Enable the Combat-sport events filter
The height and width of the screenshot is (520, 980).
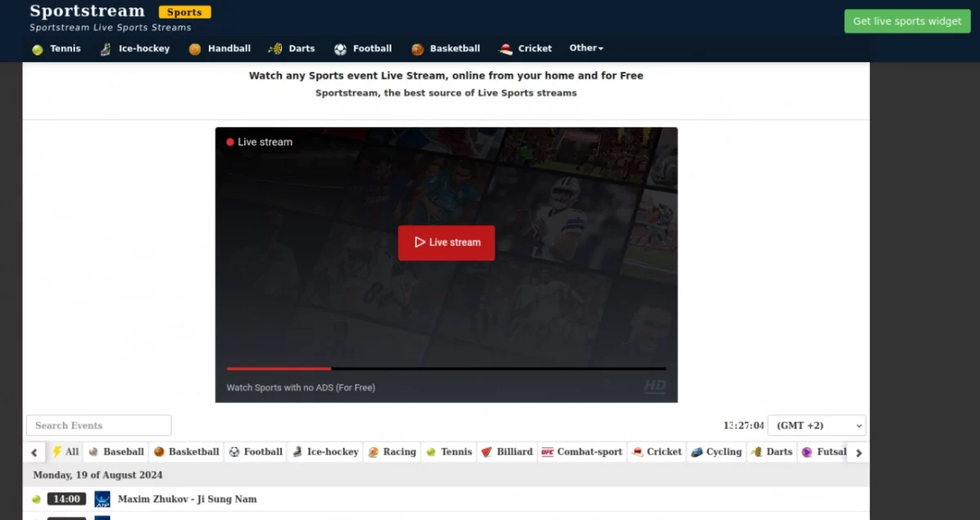click(x=581, y=451)
